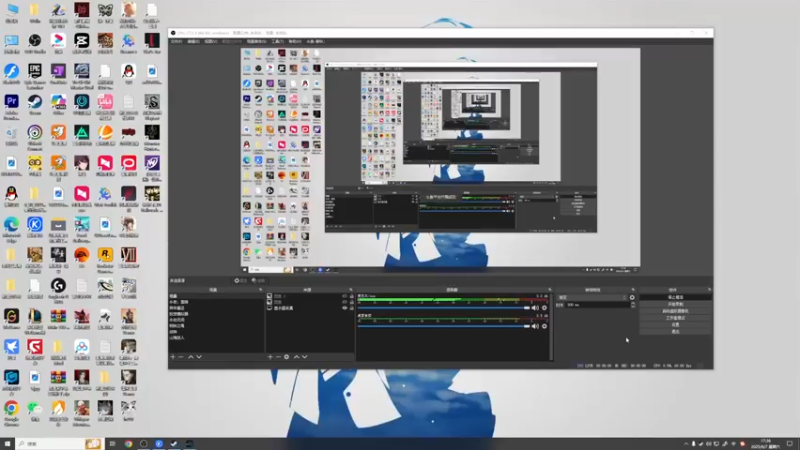This screenshot has width=800, height=450.
Task: Toggle visibility eye of the second source
Action: (344, 302)
